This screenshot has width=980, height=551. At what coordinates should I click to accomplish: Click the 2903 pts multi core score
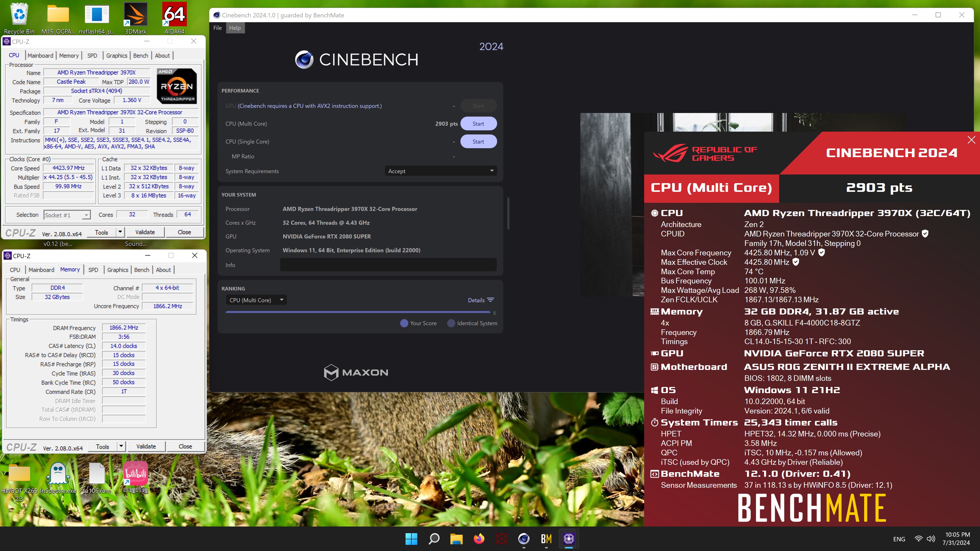pyautogui.click(x=446, y=123)
